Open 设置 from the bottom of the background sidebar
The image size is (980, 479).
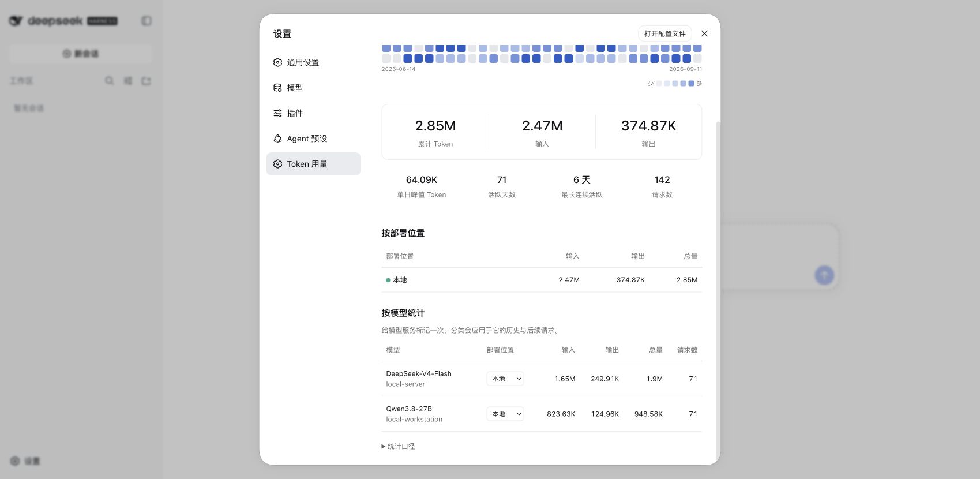tap(25, 461)
